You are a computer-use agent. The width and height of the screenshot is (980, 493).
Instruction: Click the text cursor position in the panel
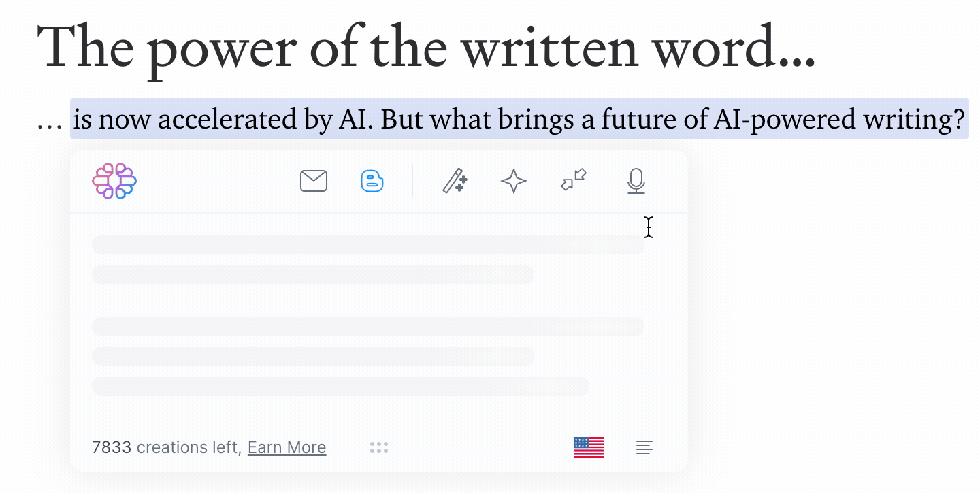pos(648,228)
